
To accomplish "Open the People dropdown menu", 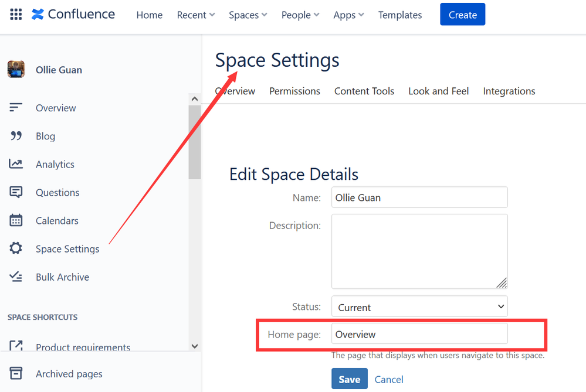I will tap(300, 15).
